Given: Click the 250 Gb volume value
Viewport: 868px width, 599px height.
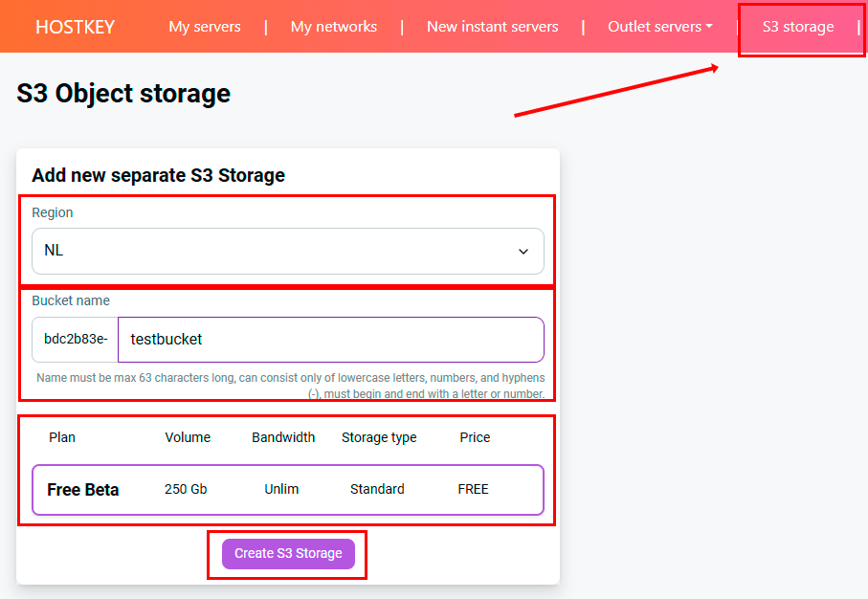Looking at the screenshot, I should click(x=186, y=489).
